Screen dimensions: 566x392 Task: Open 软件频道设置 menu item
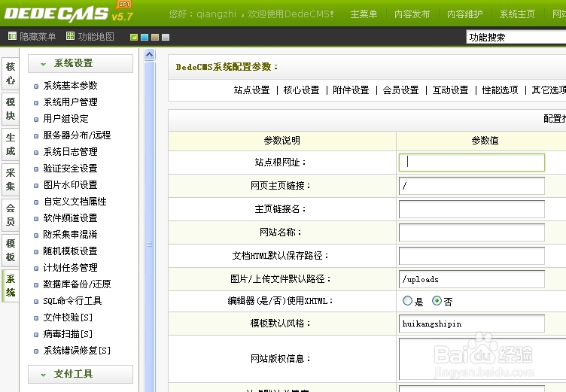pyautogui.click(x=71, y=218)
